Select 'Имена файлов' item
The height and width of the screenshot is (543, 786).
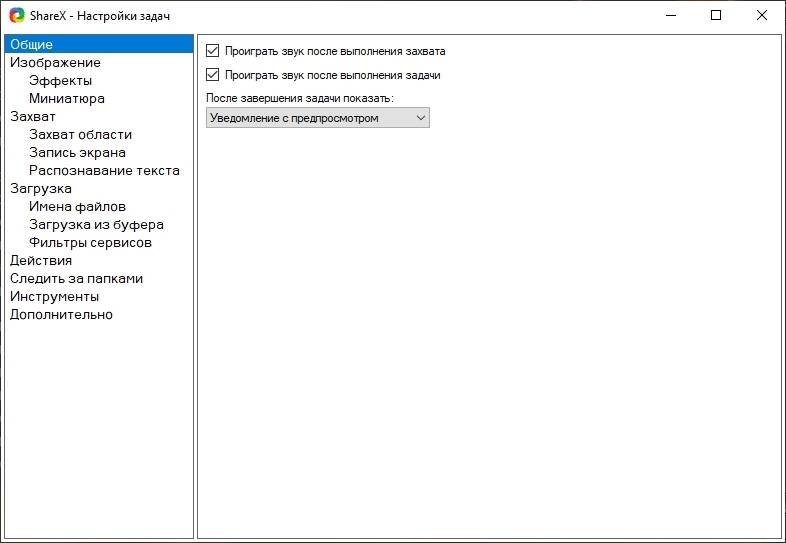click(x=78, y=206)
